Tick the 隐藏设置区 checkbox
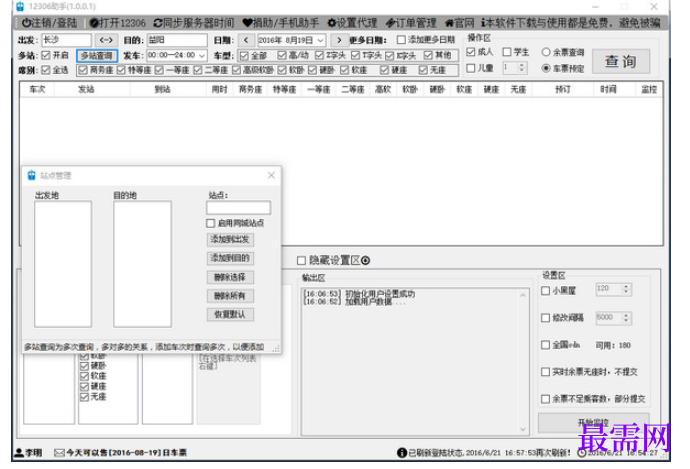This screenshot has height=469, width=690. [301, 261]
